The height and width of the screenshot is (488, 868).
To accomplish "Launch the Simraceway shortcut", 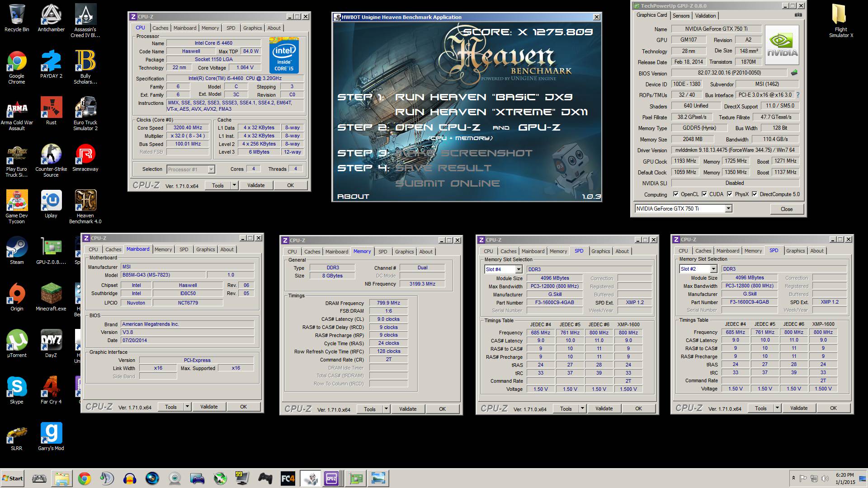I will pyautogui.click(x=85, y=158).
